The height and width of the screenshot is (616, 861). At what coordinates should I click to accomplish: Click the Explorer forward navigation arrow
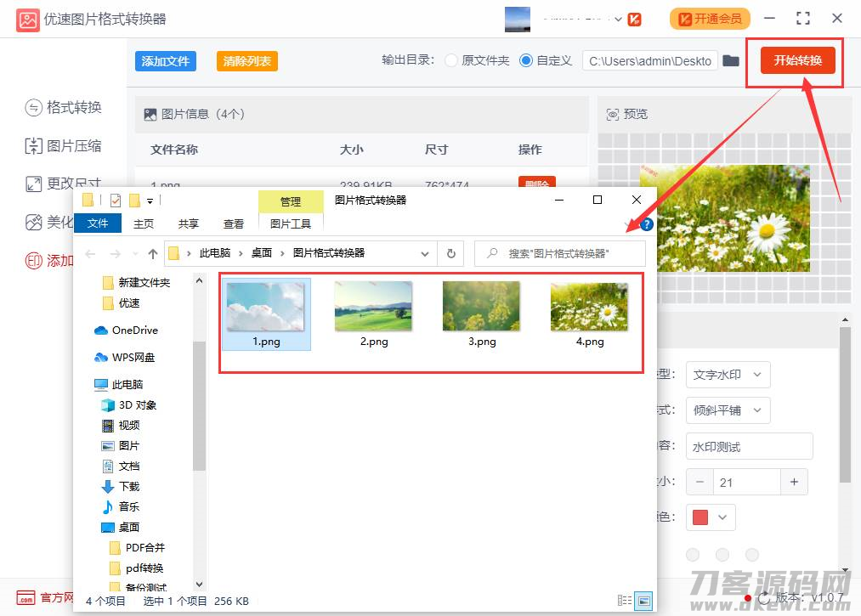point(116,254)
